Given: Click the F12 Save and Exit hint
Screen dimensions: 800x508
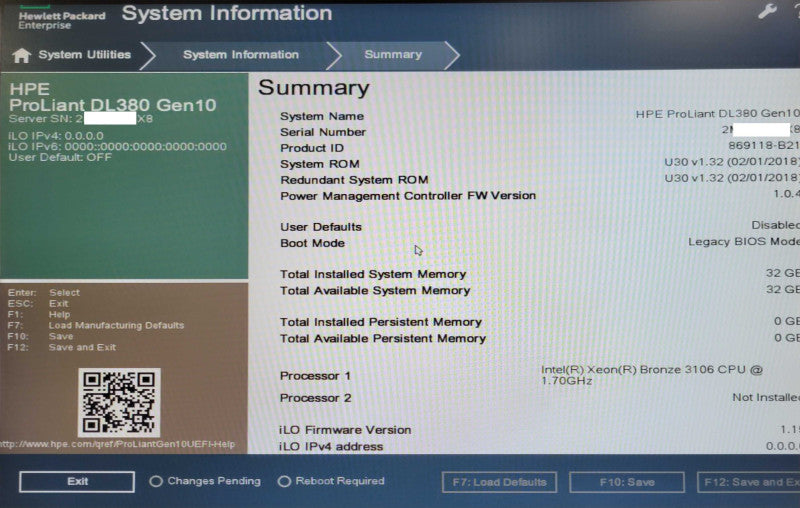Looking at the screenshot, I should point(62,347).
